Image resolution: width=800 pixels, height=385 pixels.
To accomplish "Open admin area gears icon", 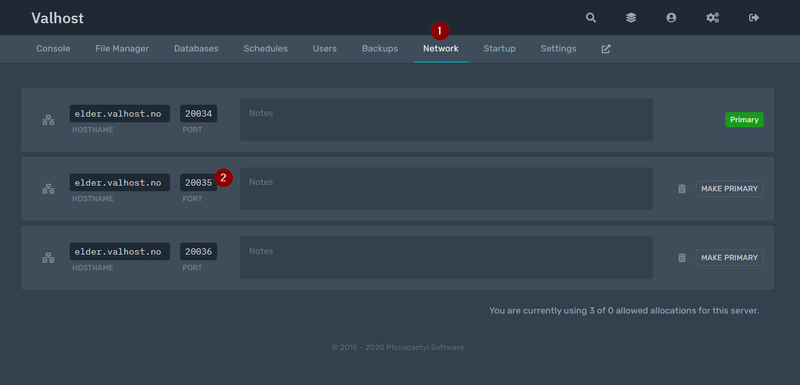I will tap(712, 18).
